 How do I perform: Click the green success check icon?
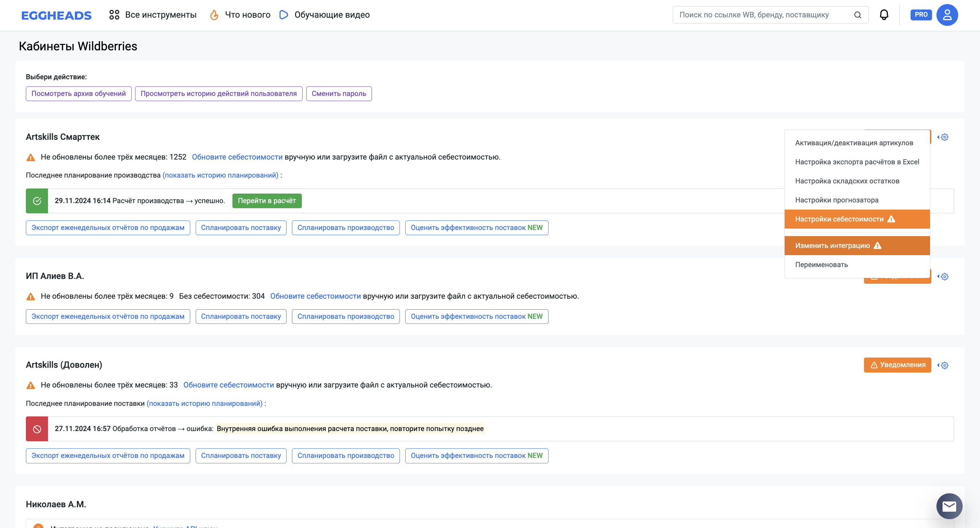coord(37,201)
